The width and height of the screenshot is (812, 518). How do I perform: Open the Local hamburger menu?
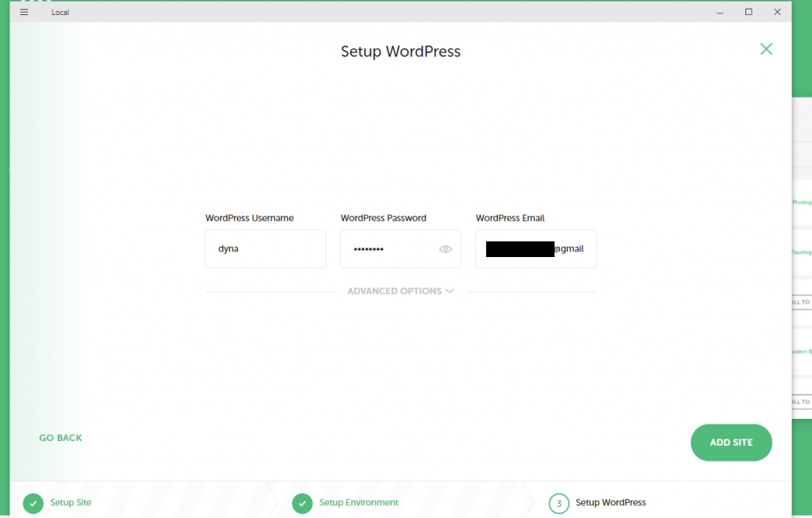(24, 12)
